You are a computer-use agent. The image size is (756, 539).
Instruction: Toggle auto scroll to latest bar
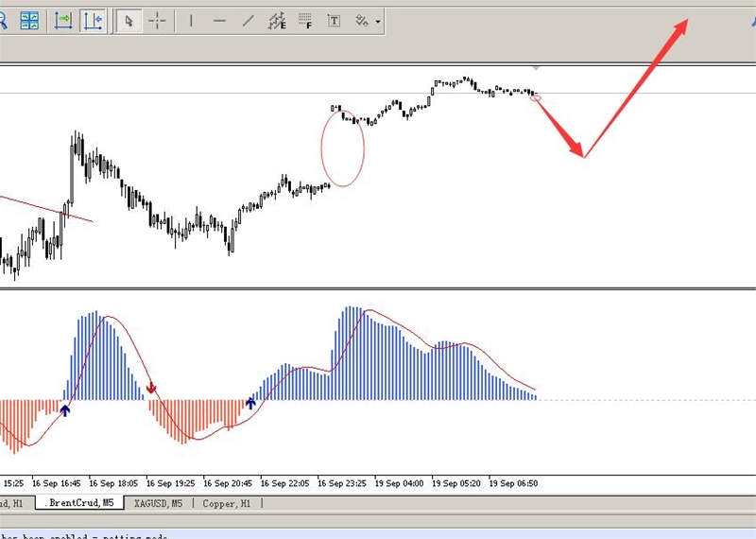(x=63, y=21)
